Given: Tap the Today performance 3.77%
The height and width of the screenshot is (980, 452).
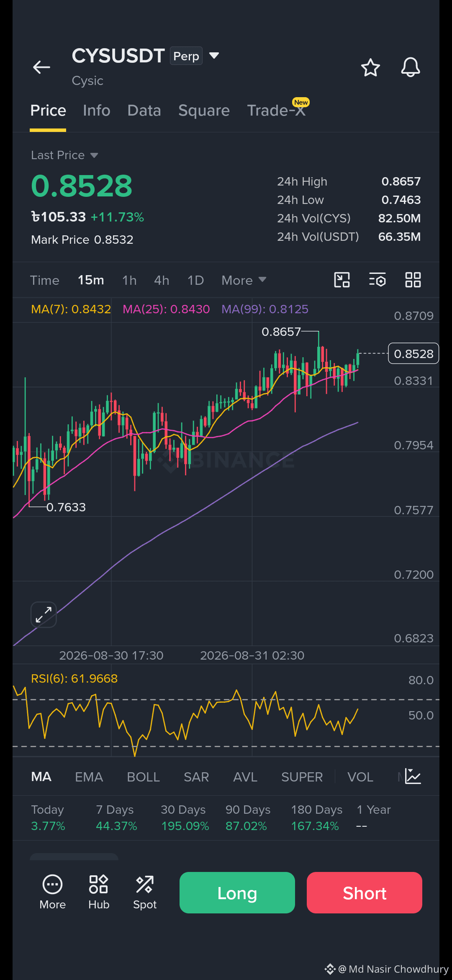Looking at the screenshot, I should tap(48, 826).
